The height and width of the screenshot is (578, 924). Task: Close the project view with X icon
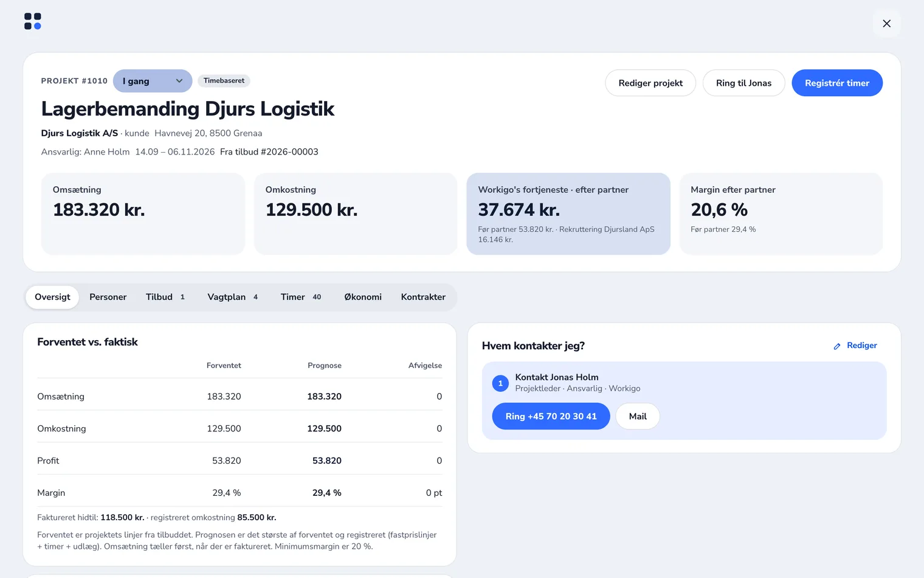tap(886, 24)
